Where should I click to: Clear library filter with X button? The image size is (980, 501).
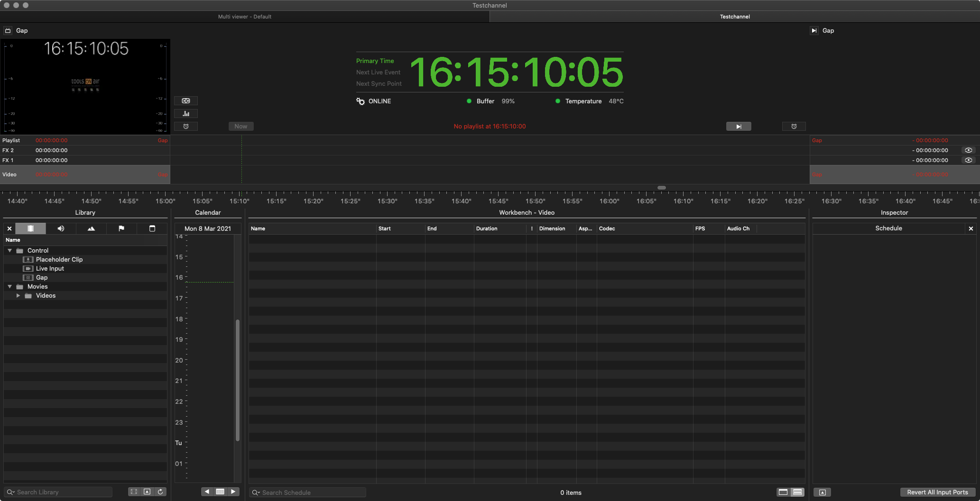pos(9,228)
